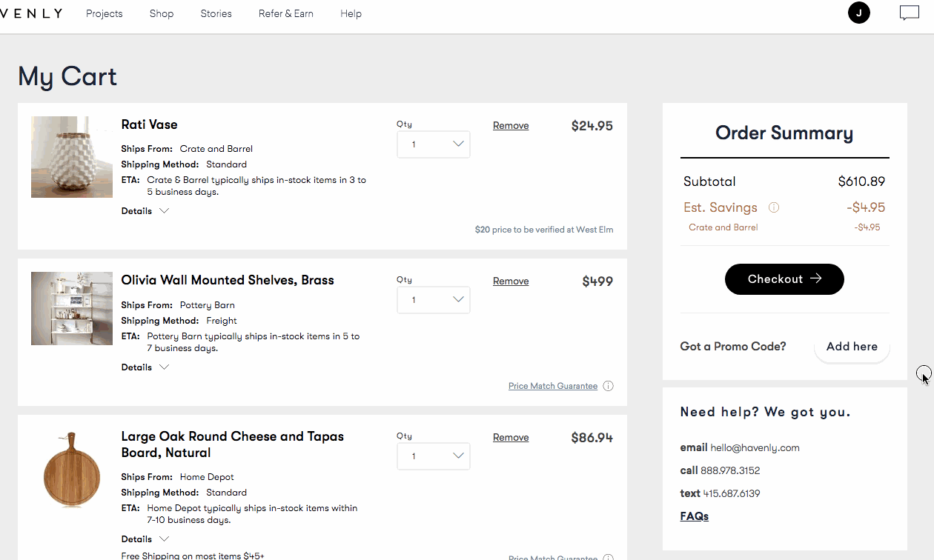Click the J user avatar icon
The image size is (934, 560).
point(858,13)
